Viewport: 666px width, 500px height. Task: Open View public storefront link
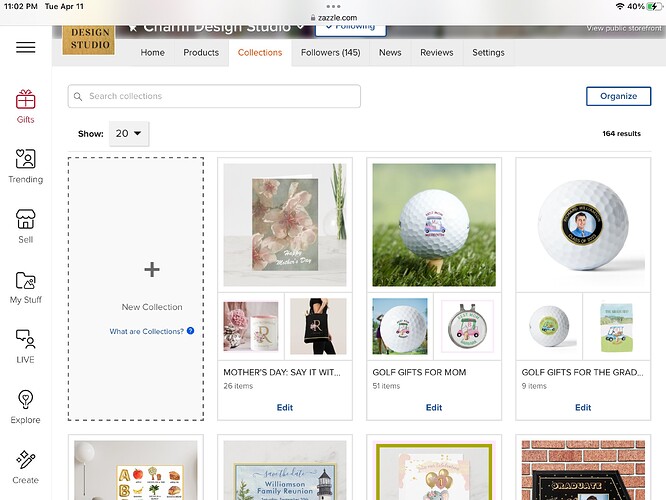(x=624, y=28)
